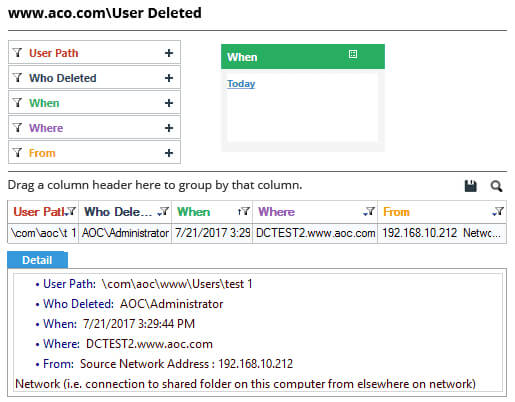Click the filter icon in the User Path column header
515x402 pixels.
tap(71, 211)
